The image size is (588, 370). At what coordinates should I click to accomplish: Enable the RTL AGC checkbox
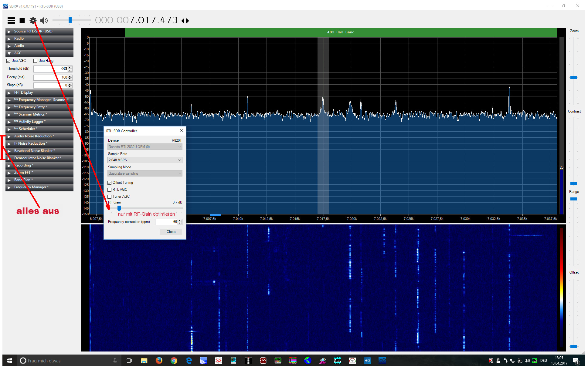click(110, 190)
